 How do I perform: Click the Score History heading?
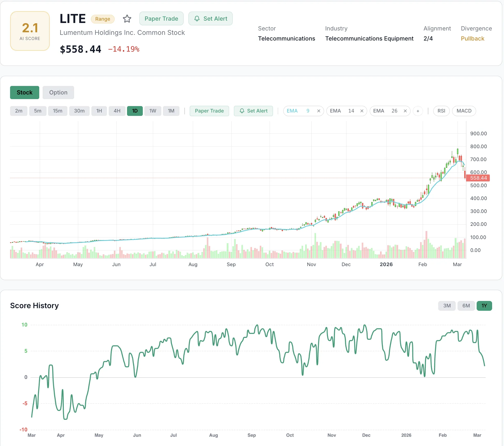click(x=34, y=306)
